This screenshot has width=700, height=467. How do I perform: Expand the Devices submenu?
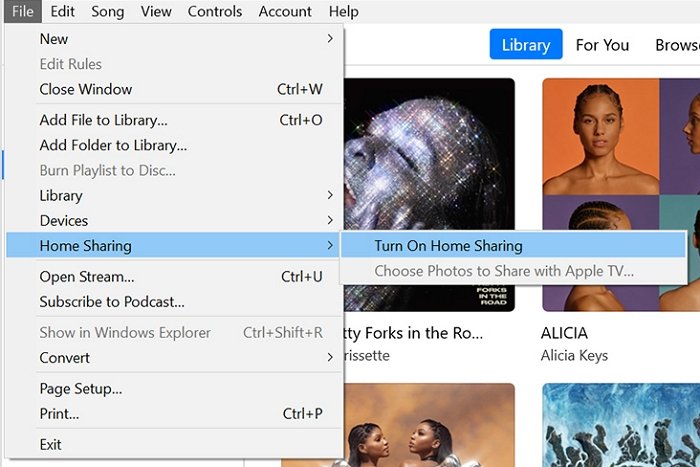[175, 221]
